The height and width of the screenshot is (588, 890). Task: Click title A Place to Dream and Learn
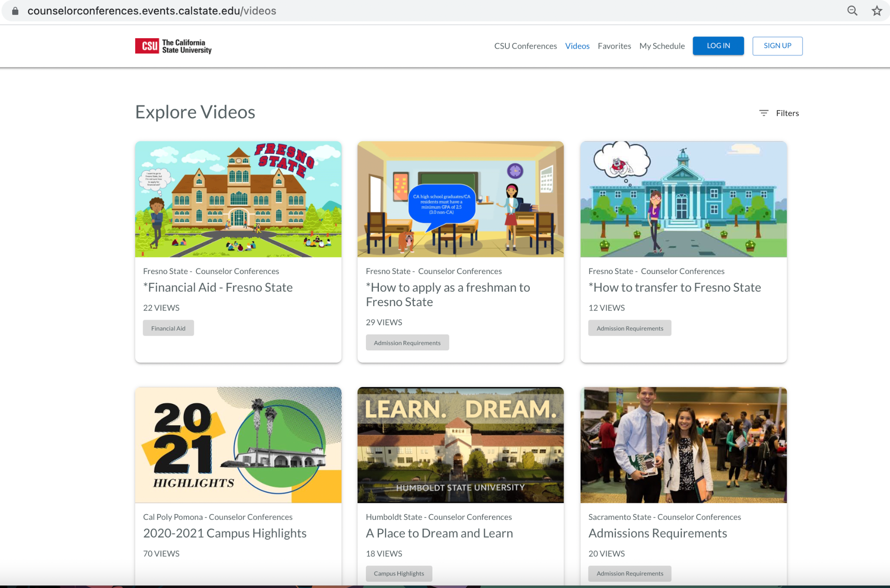(x=439, y=533)
